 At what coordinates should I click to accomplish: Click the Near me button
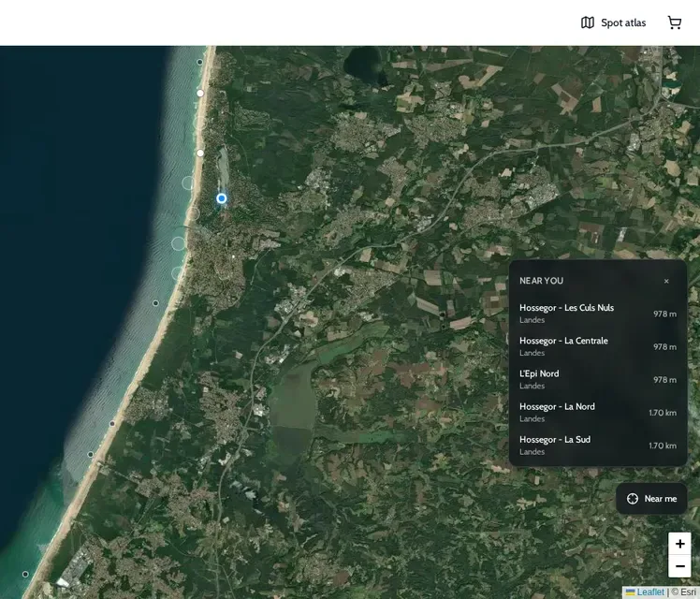[x=651, y=499]
